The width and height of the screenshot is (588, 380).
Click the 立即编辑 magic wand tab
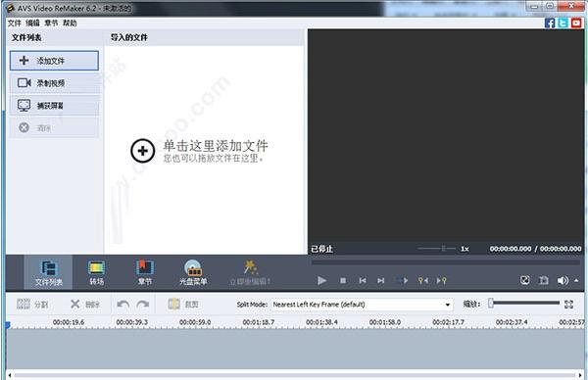(250, 273)
